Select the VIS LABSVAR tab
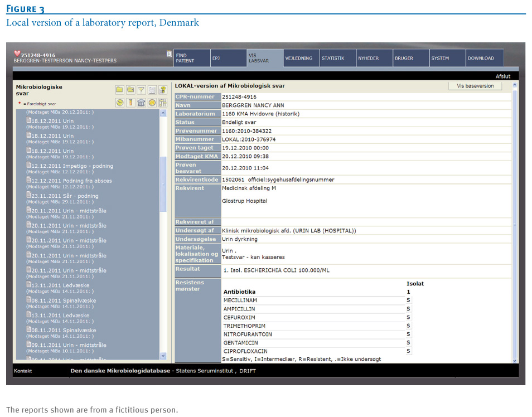The image size is (532, 417). 265,58
